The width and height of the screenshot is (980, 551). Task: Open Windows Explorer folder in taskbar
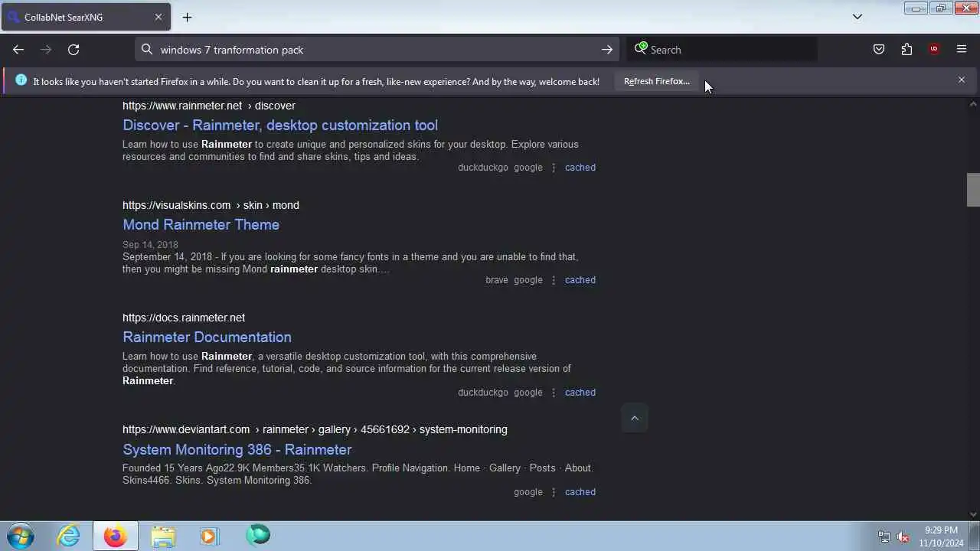pyautogui.click(x=162, y=536)
